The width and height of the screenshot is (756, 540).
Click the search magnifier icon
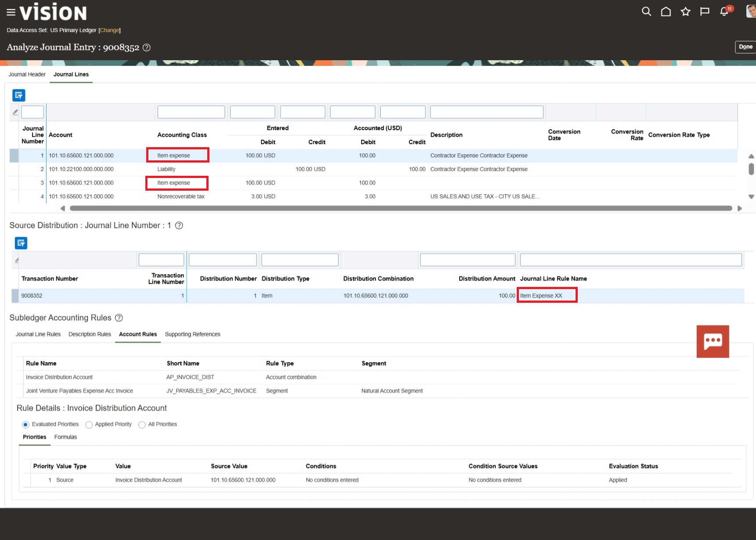(x=646, y=11)
